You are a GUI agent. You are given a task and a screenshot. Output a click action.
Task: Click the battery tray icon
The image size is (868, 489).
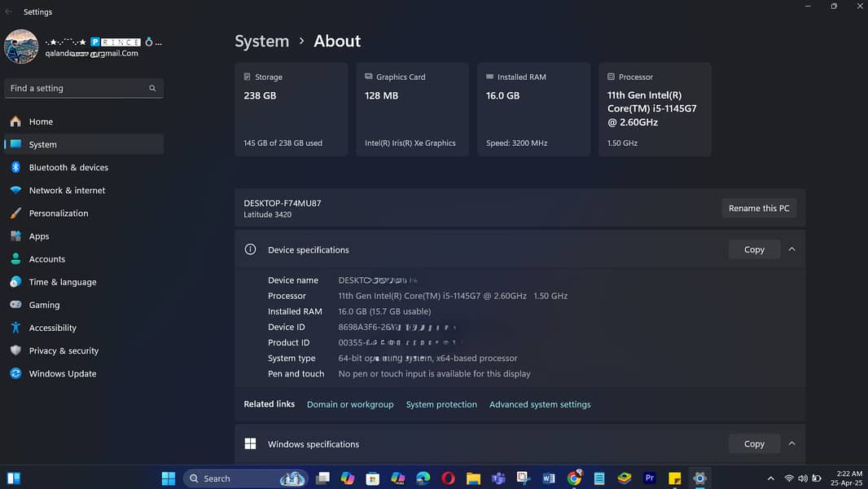817,478
